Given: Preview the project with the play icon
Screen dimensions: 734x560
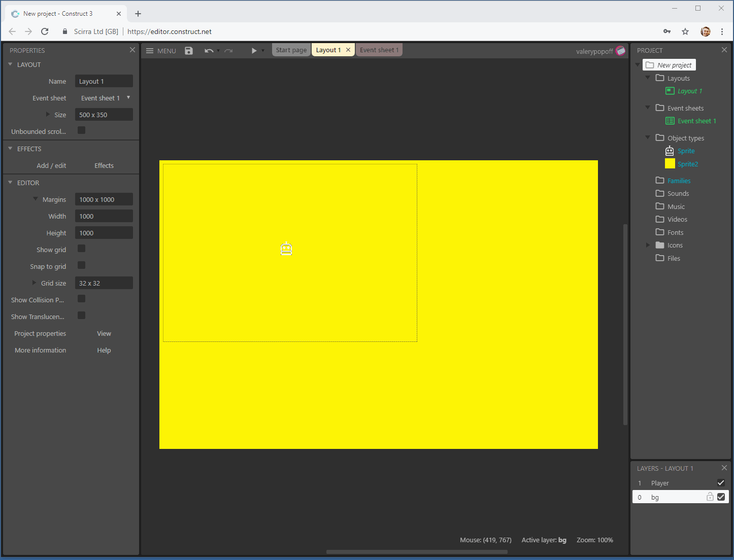Looking at the screenshot, I should [254, 50].
